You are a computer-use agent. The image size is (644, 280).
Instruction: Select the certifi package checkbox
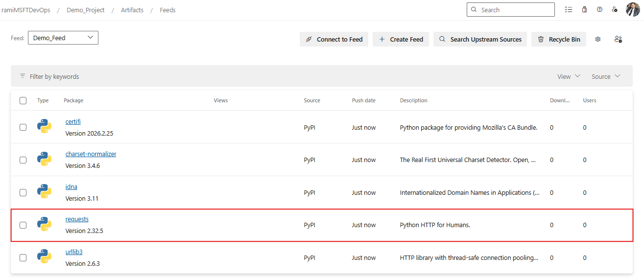[x=23, y=127]
